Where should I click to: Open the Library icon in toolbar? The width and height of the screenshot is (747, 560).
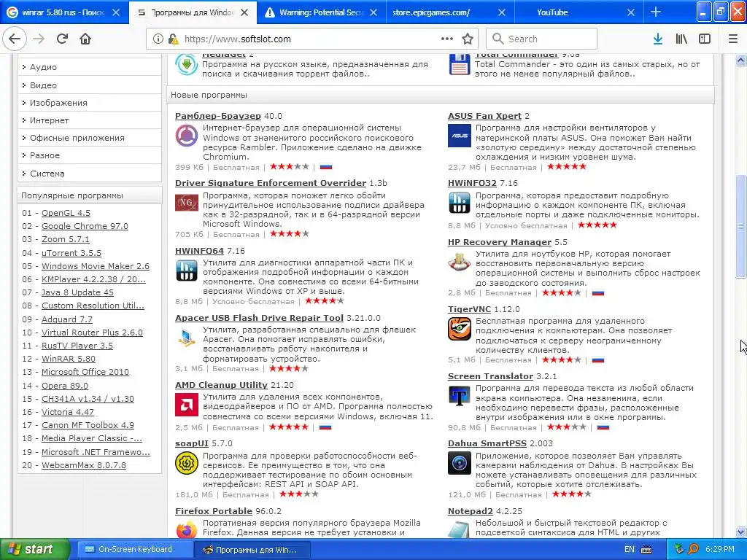tap(681, 39)
